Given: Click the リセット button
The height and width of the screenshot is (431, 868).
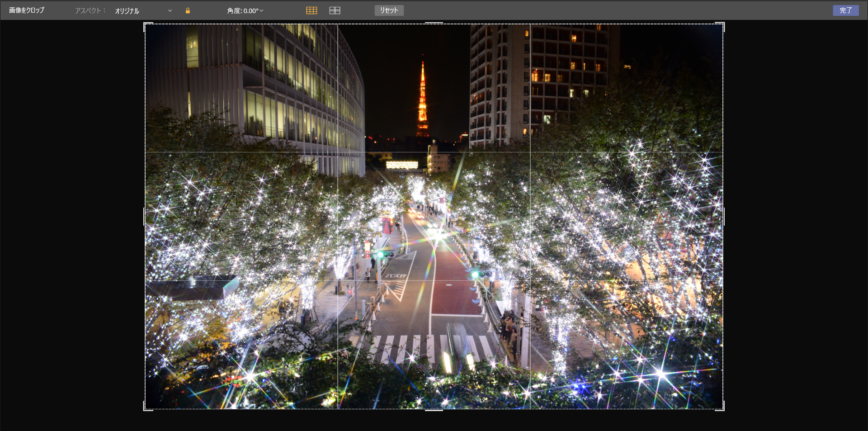Looking at the screenshot, I should click(x=389, y=10).
